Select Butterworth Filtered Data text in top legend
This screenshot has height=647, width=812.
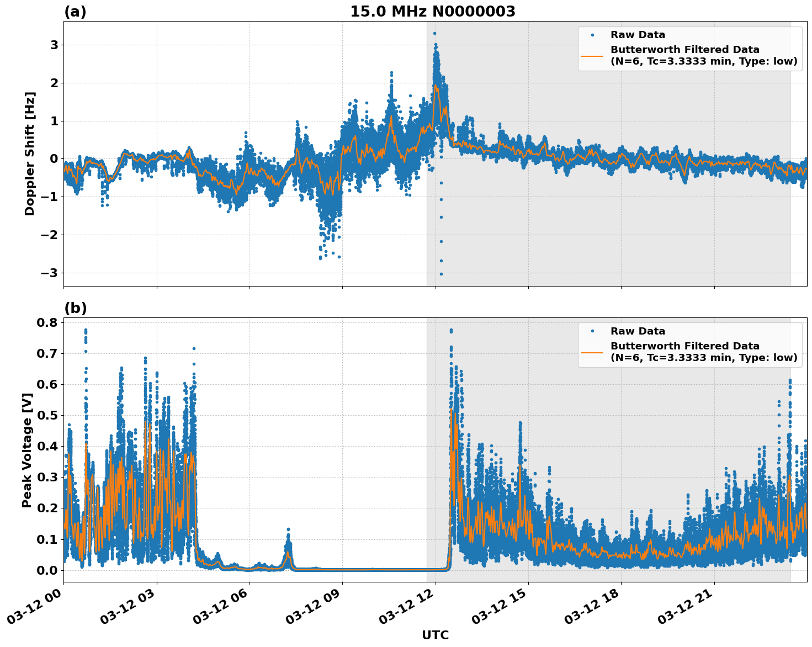(x=703, y=56)
